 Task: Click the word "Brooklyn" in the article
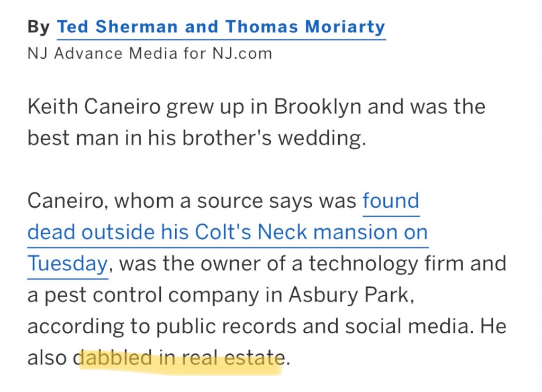(x=317, y=107)
